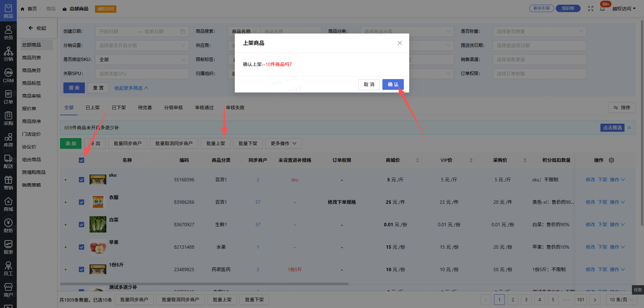Open the 更多操作 dropdown
Image resolution: width=644 pixels, height=308 pixels.
tap(283, 143)
